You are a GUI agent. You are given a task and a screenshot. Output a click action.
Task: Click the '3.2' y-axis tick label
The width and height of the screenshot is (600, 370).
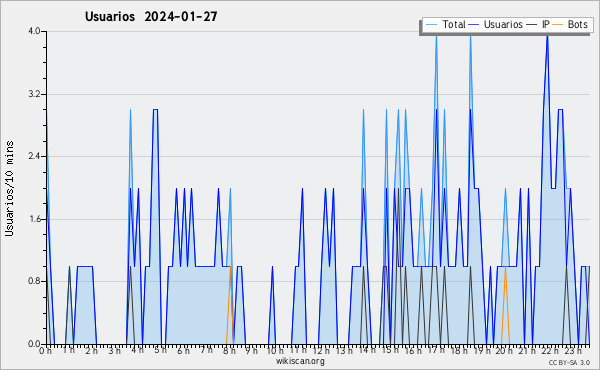click(34, 94)
